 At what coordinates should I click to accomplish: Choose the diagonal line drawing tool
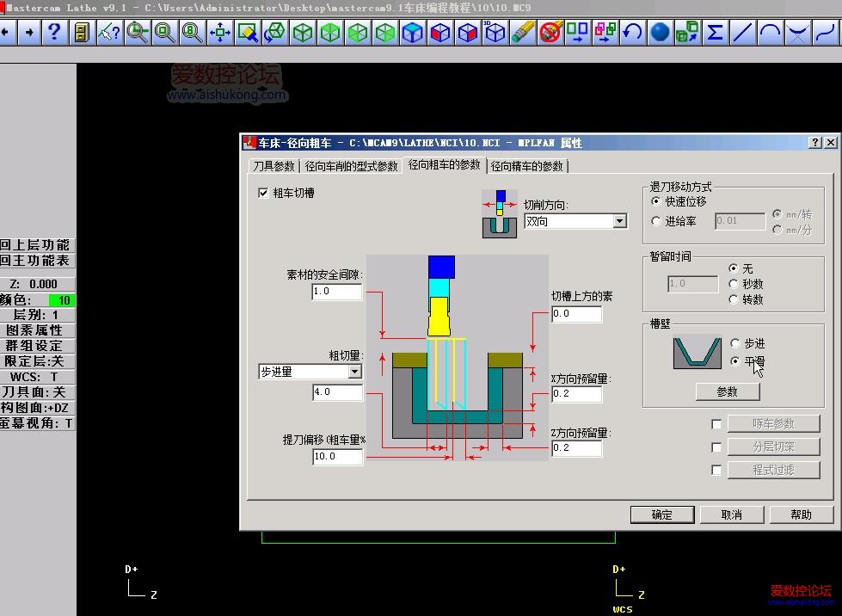point(742,33)
